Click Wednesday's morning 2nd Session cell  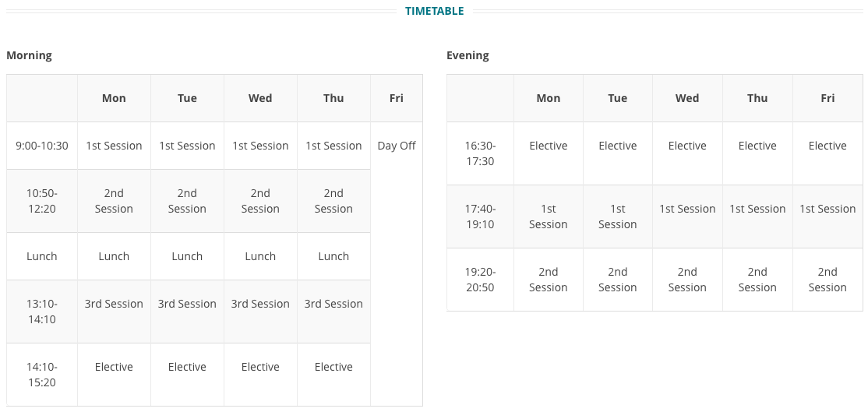coord(260,201)
